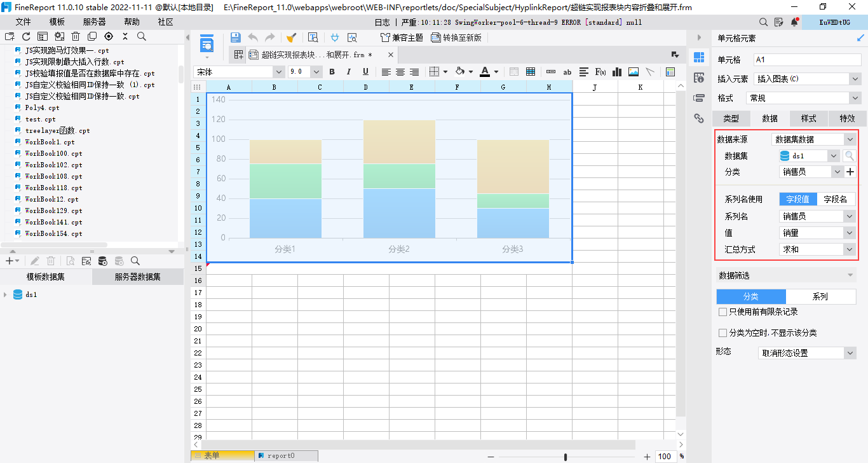This screenshot has height=463, width=868.
Task: Align cell content to the left
Action: point(386,72)
